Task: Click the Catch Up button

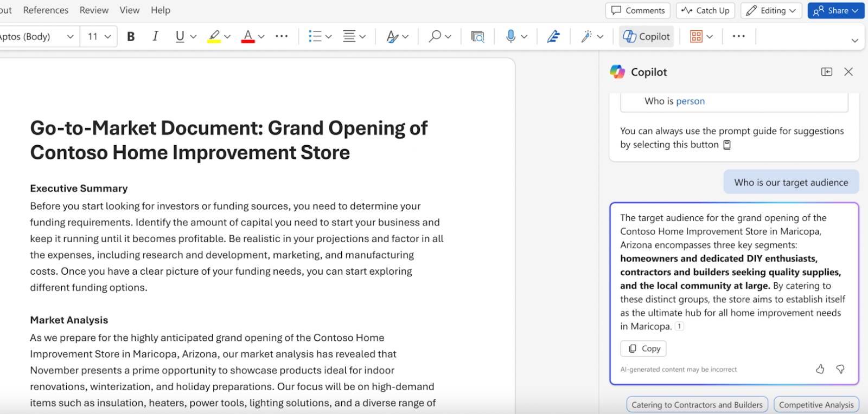Action: [x=705, y=10]
